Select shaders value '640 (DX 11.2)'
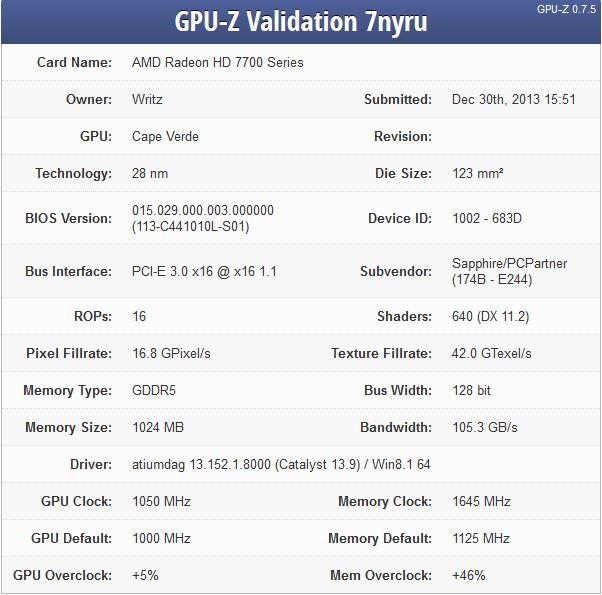 tap(491, 316)
